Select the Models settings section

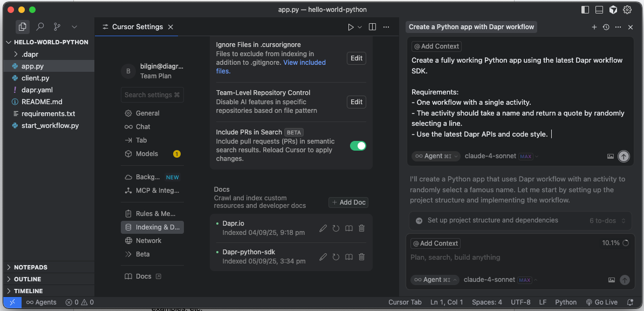click(147, 154)
